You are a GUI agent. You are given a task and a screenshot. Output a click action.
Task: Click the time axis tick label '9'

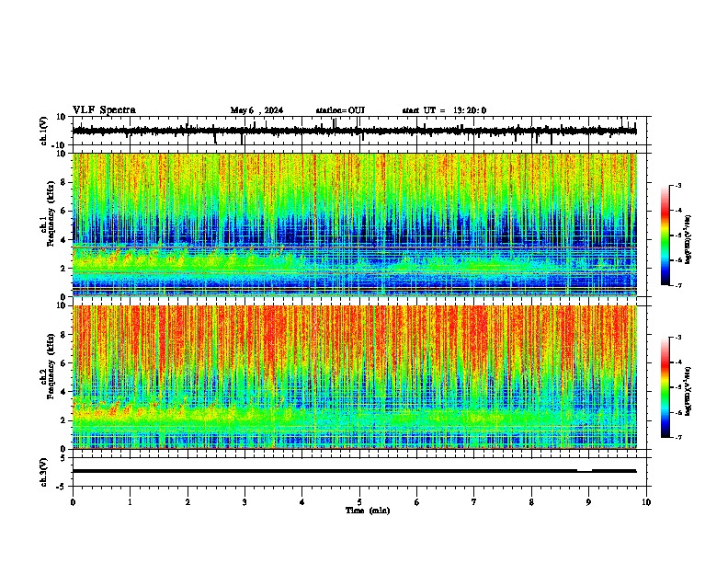pyautogui.click(x=588, y=502)
